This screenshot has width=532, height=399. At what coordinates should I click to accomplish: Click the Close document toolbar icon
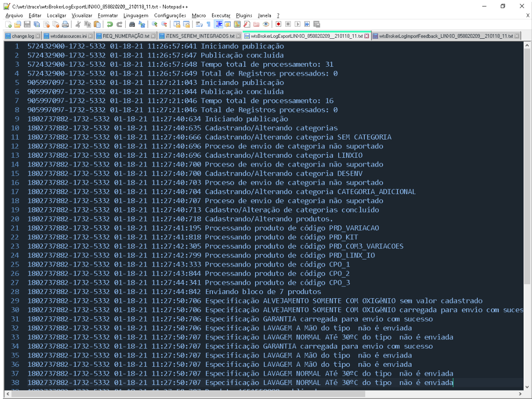point(47,24)
